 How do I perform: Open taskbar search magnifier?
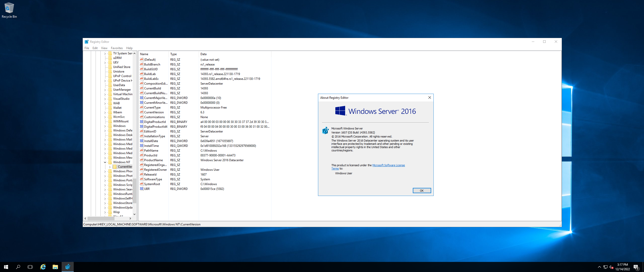pyautogui.click(x=18, y=267)
